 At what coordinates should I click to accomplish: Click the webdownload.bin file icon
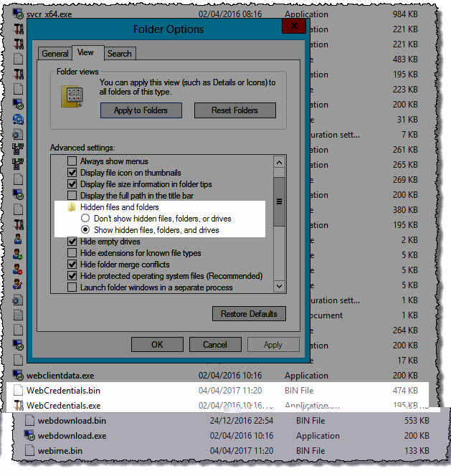coord(29,421)
